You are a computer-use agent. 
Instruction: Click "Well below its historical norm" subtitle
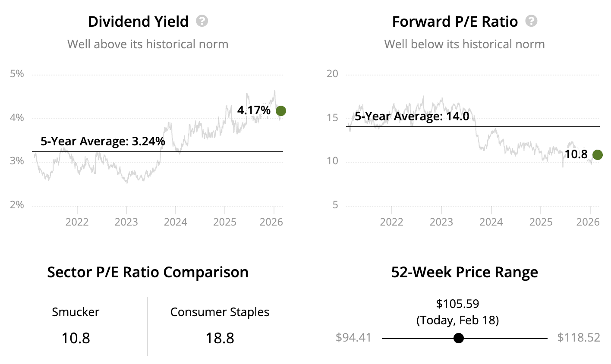(x=464, y=44)
